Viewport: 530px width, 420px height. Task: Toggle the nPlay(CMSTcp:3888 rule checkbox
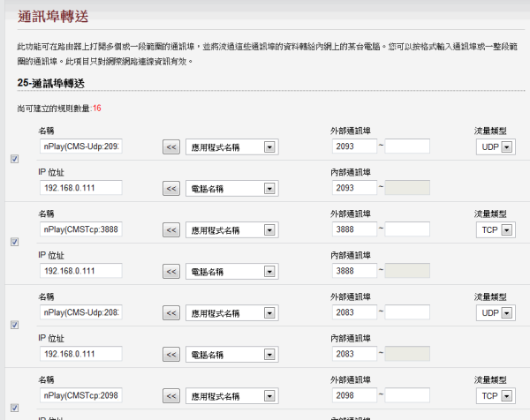pyautogui.click(x=14, y=242)
